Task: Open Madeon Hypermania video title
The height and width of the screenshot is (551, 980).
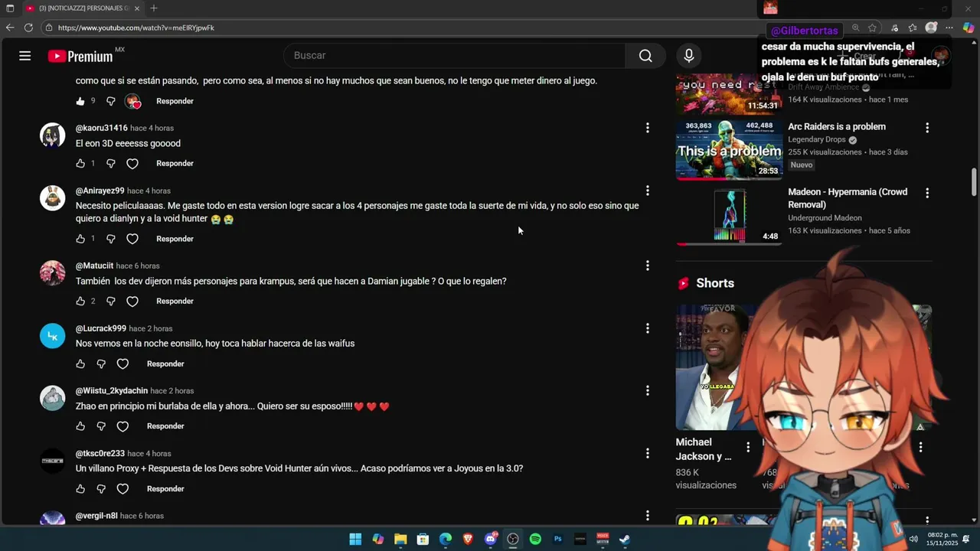Action: [848, 198]
